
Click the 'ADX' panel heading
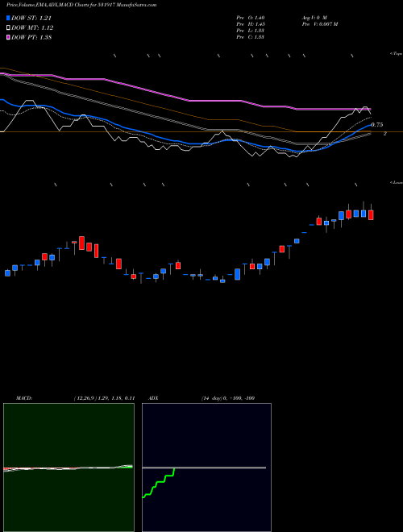pyautogui.click(x=153, y=398)
